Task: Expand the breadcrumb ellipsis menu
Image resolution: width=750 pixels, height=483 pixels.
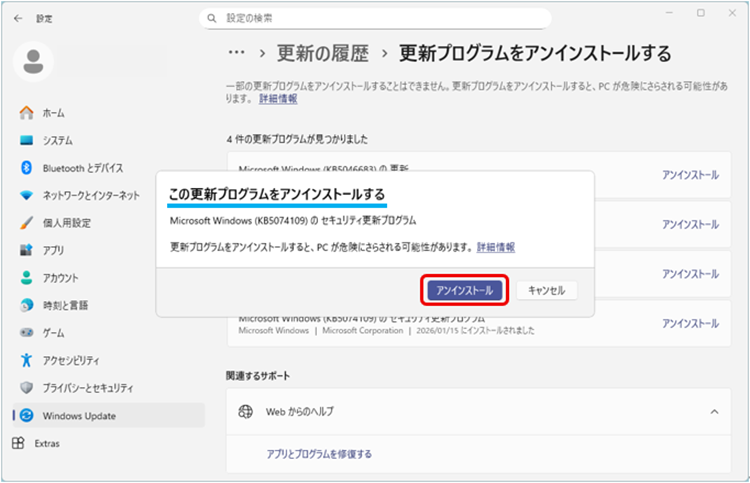Action: click(236, 52)
